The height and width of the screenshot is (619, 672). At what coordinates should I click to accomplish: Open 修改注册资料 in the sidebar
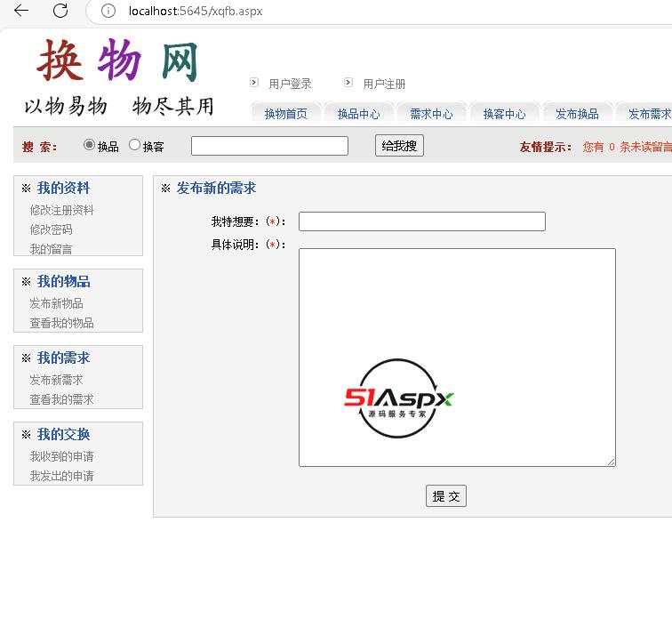(x=61, y=210)
